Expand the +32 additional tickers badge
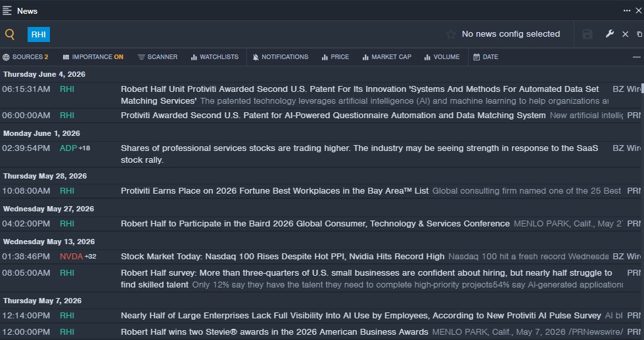 [x=91, y=257]
